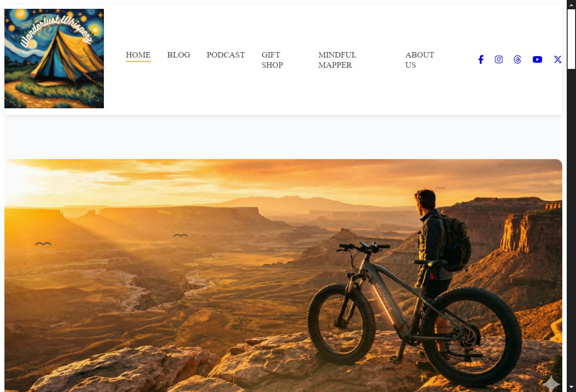Visit the ABOUT US page
576x392 pixels.
pyautogui.click(x=420, y=60)
